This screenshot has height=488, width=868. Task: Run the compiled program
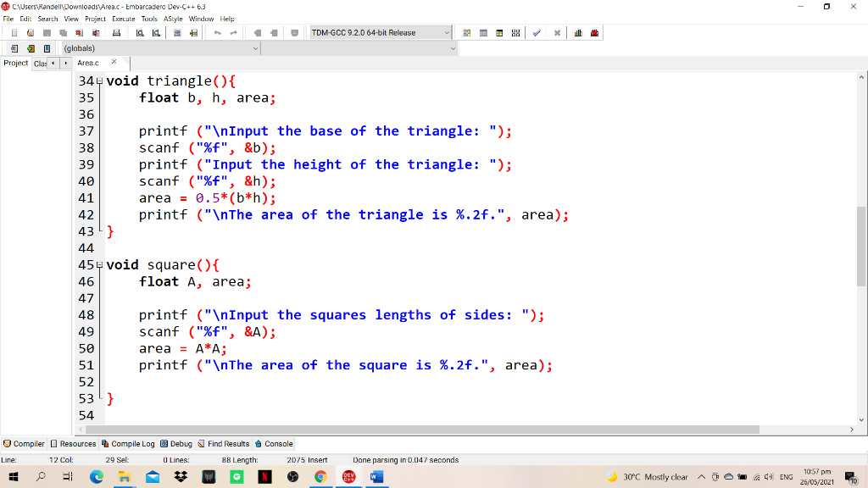pos(483,32)
